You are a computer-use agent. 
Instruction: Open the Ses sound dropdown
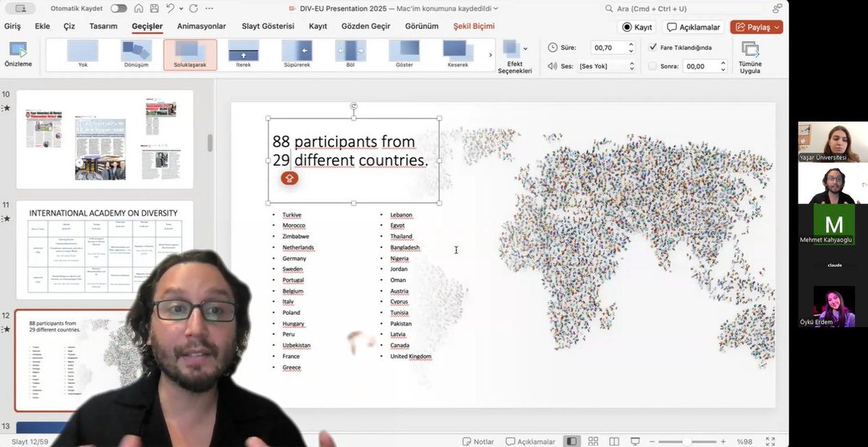(x=606, y=66)
